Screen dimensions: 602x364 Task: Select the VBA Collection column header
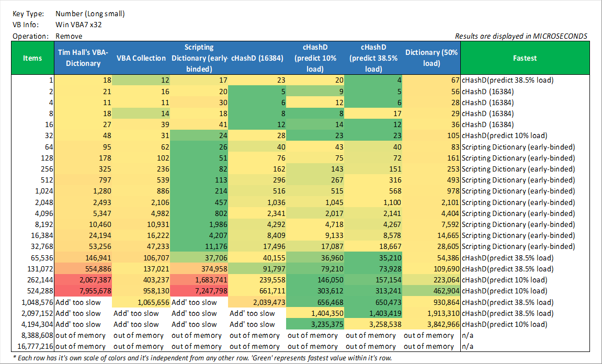(141, 58)
